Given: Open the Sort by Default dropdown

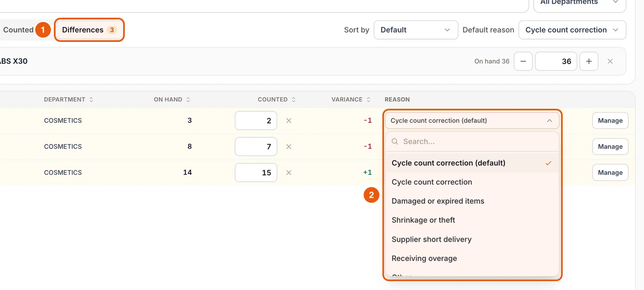Looking at the screenshot, I should (416, 30).
